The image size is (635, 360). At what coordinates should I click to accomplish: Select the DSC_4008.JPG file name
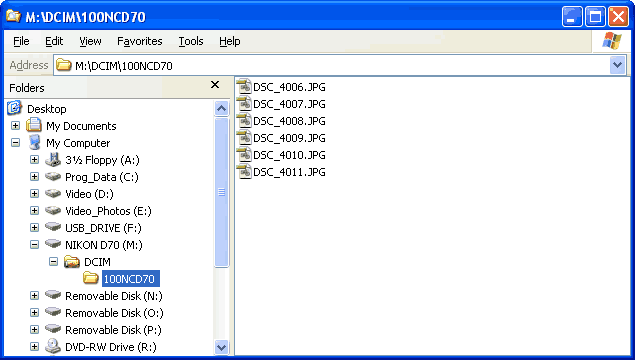pos(289,121)
